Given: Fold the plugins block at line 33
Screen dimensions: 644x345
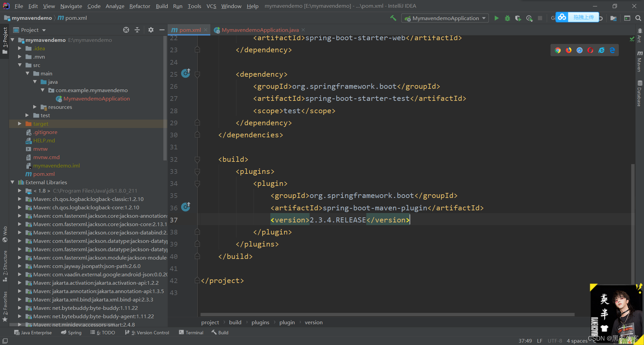Looking at the screenshot, I should click(x=197, y=171).
